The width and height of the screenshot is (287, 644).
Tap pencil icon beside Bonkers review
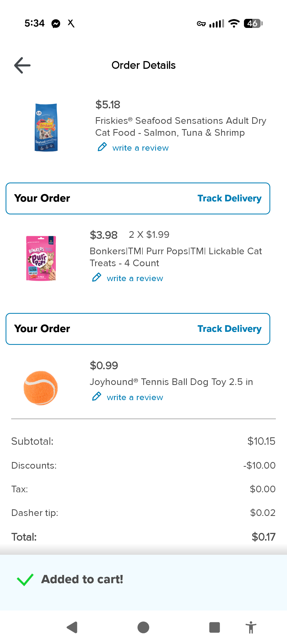(x=97, y=277)
